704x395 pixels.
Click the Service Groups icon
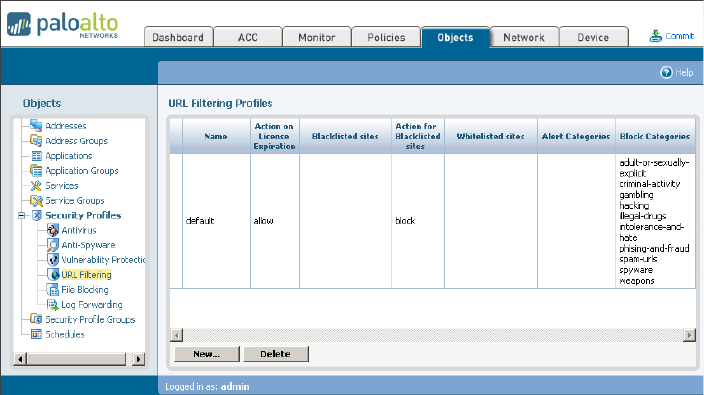tap(36, 201)
